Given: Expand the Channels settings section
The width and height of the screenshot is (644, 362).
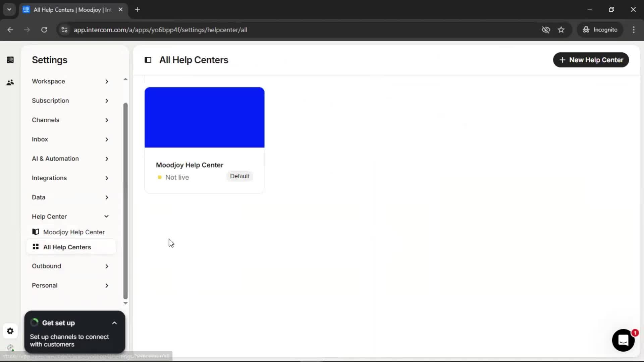Looking at the screenshot, I should coord(70,120).
